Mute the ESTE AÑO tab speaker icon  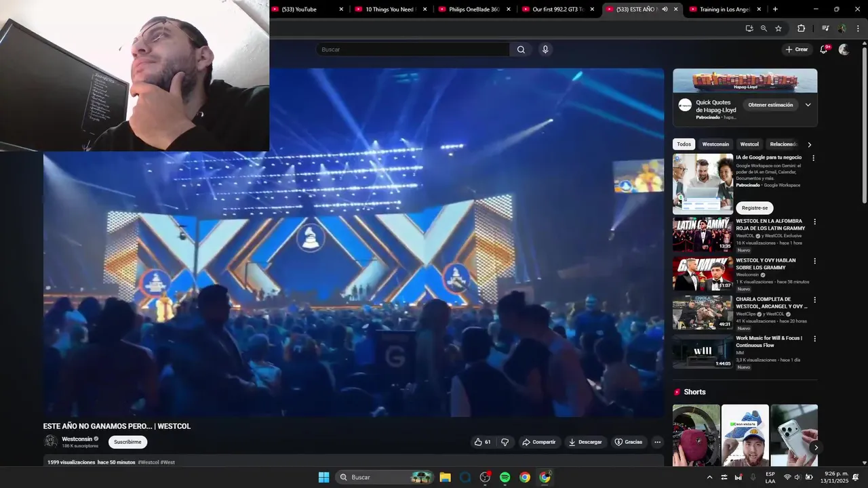(665, 9)
